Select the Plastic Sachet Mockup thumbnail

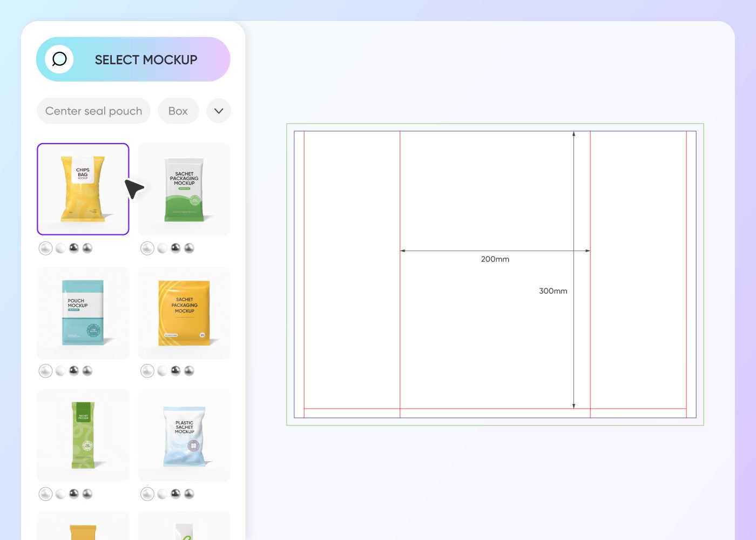[x=184, y=435]
